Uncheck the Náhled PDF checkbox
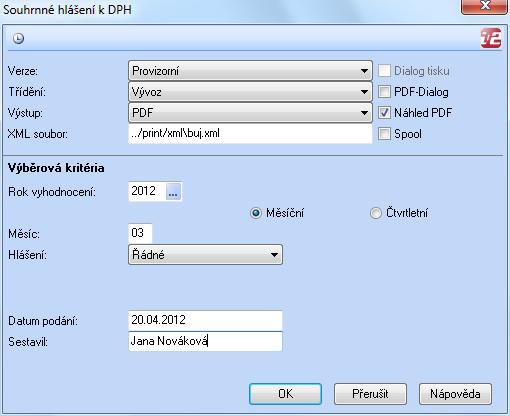Image resolution: width=510 pixels, height=416 pixels. 384,113
